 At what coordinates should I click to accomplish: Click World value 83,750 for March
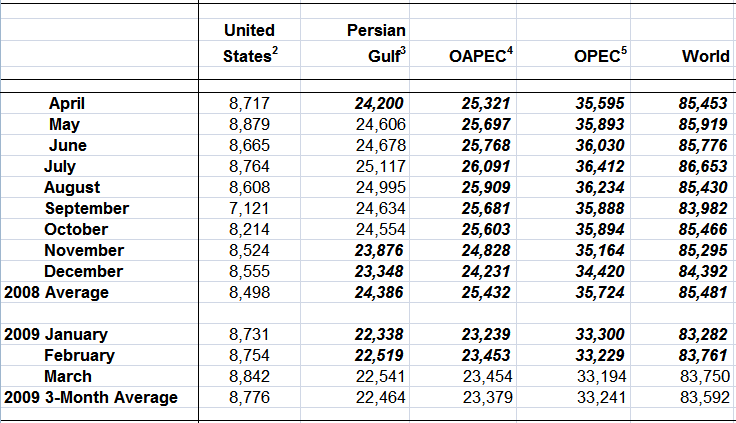pyautogui.click(x=702, y=376)
